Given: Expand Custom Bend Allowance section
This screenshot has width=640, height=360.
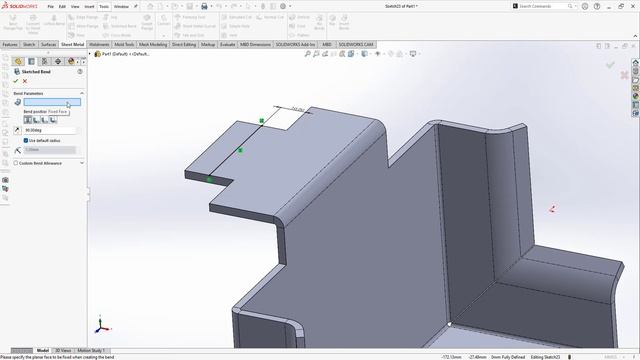Looking at the screenshot, I should coord(82,163).
